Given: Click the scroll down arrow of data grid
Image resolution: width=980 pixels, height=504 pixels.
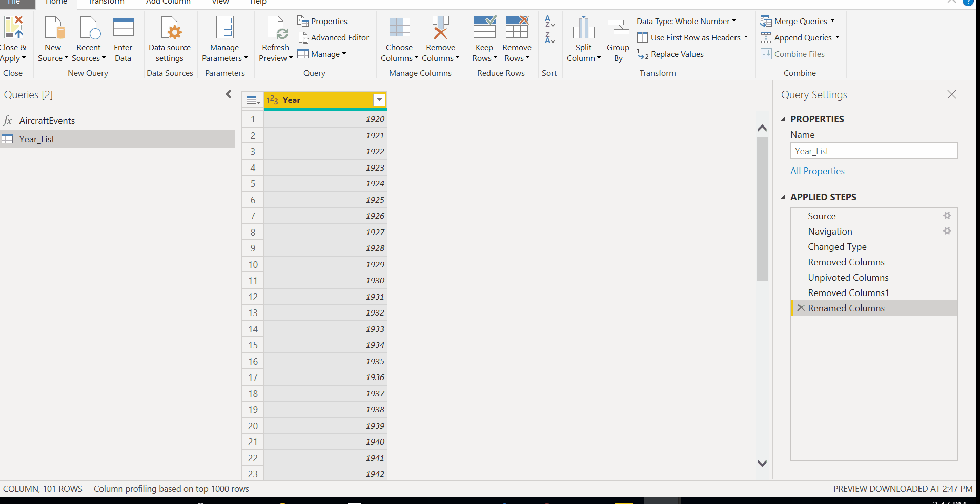Looking at the screenshot, I should click(762, 463).
